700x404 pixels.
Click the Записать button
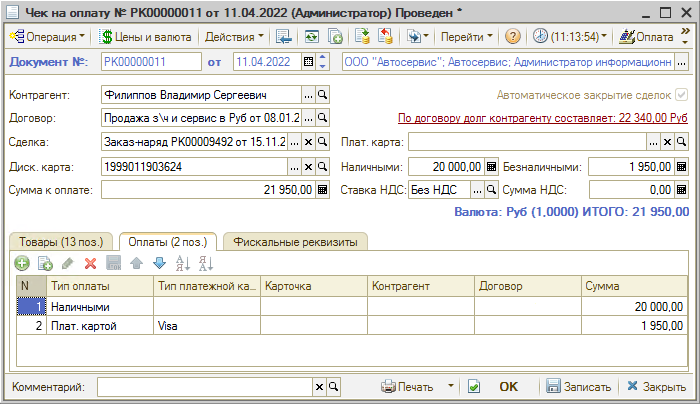578,387
